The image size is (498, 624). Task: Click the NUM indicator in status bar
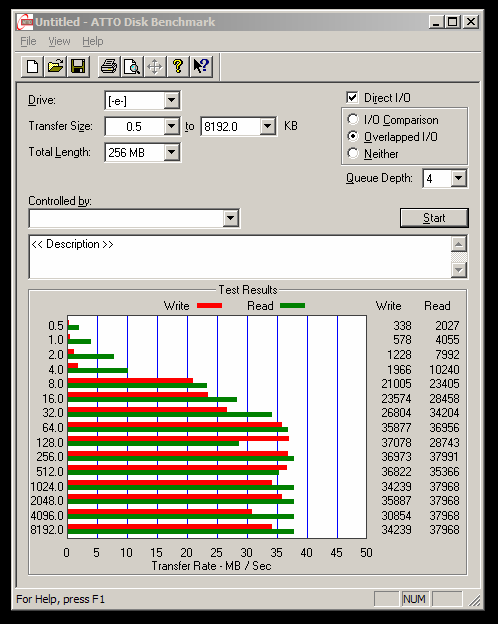click(414, 599)
